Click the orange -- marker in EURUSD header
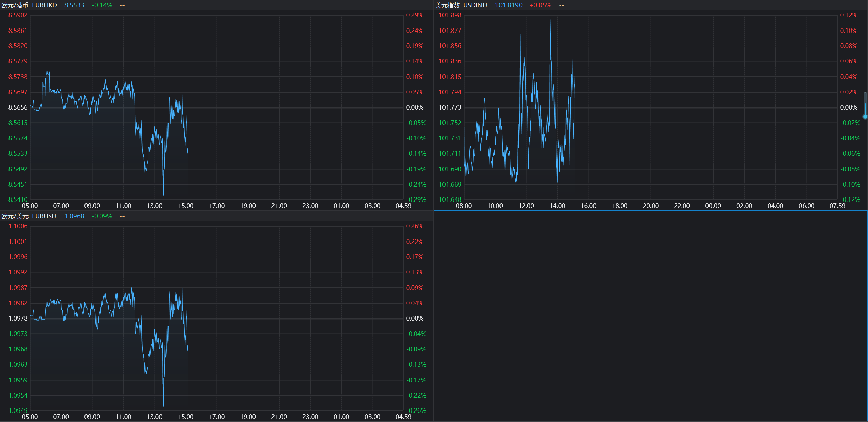This screenshot has height=422, width=868. click(122, 216)
